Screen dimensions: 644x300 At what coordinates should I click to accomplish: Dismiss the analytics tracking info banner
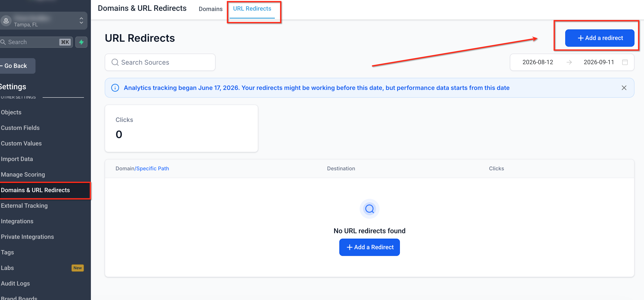[x=624, y=88]
